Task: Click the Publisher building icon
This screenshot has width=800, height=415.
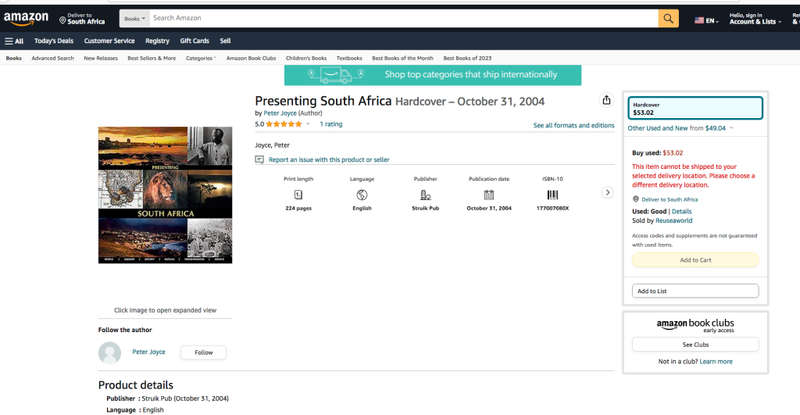Action: pyautogui.click(x=425, y=194)
